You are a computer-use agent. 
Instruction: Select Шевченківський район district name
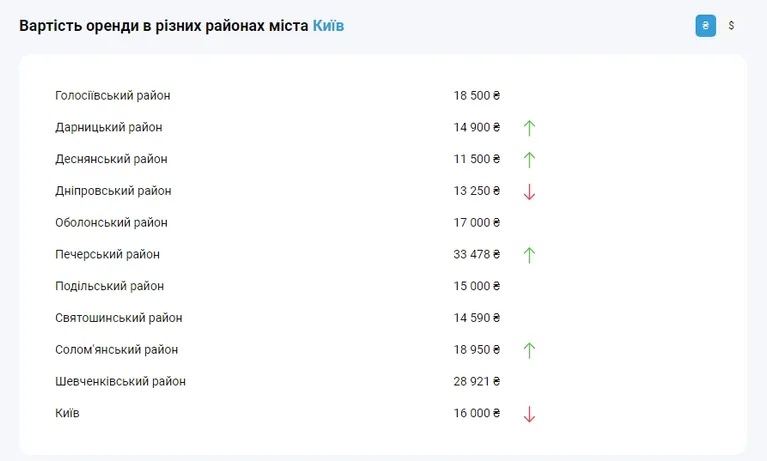point(120,381)
